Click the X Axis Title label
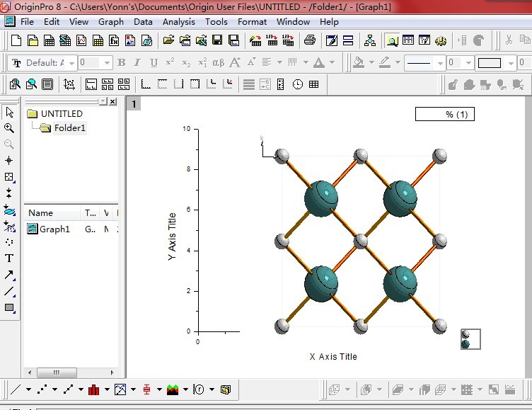 point(333,357)
